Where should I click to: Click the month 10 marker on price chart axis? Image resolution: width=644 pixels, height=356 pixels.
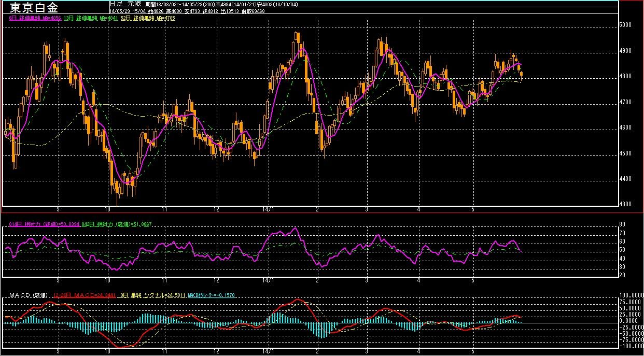pos(107,209)
